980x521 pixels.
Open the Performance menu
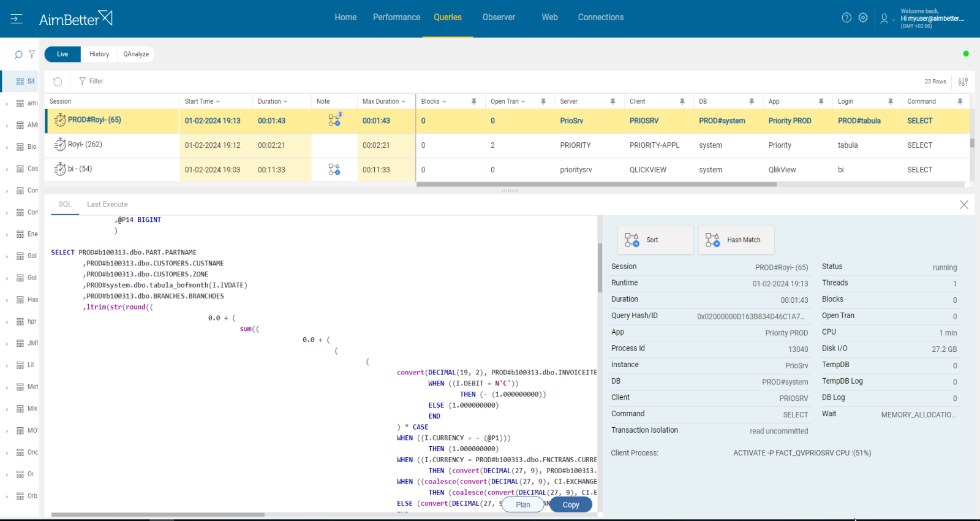pyautogui.click(x=396, y=18)
